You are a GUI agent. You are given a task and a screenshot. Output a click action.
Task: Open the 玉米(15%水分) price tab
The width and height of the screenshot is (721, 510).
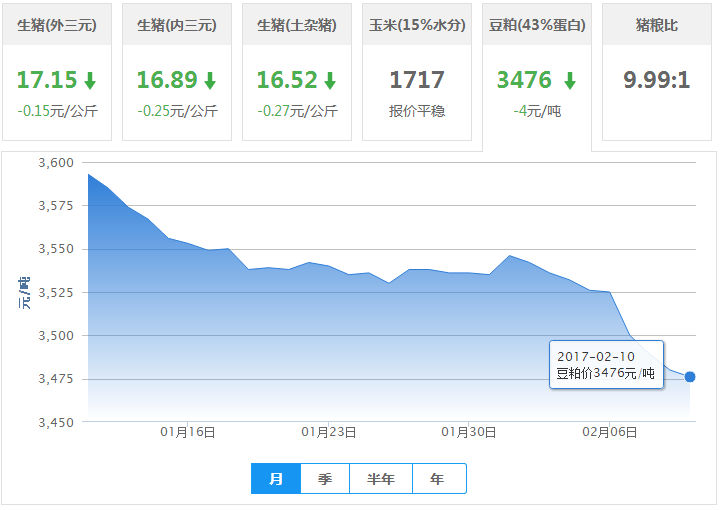click(417, 72)
